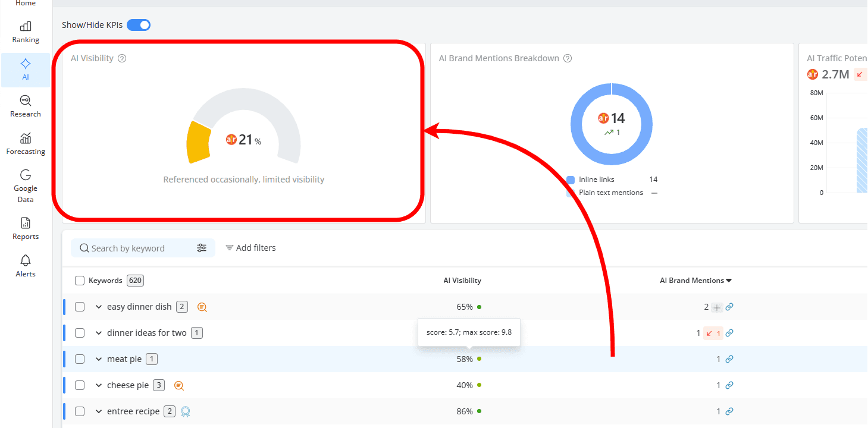
Task: Click the AI Visibility help question mark
Action: coord(122,58)
